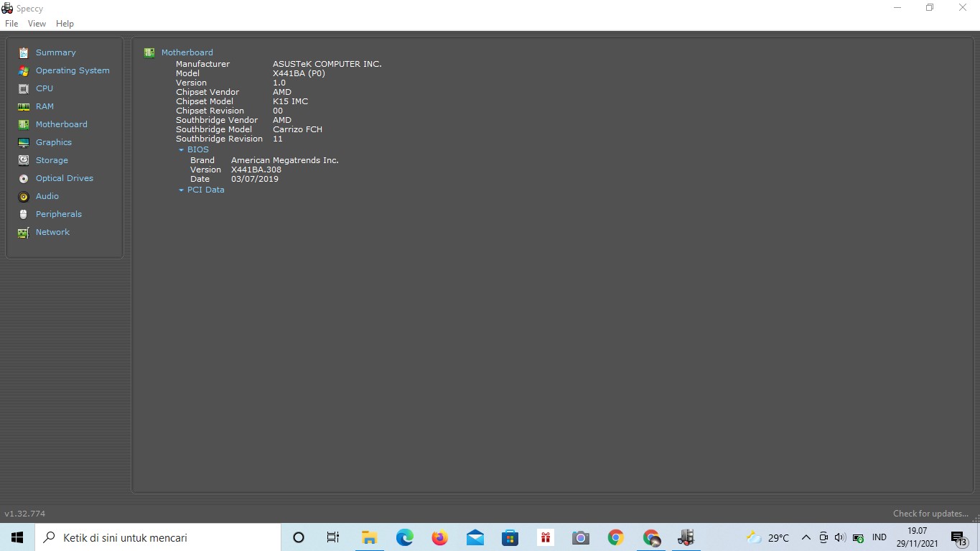Open Windows Start menu
This screenshot has height=551, width=980.
(17, 537)
